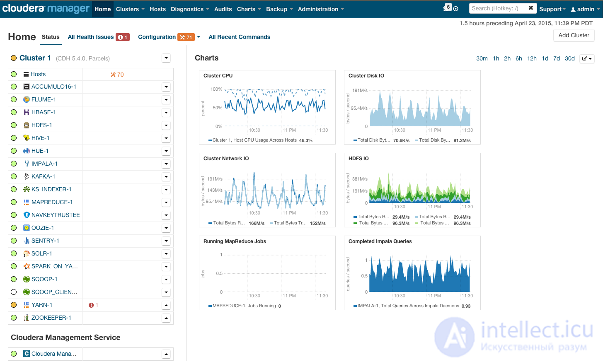
Task: Open the Cluster CPU chart title
Action: (218, 76)
